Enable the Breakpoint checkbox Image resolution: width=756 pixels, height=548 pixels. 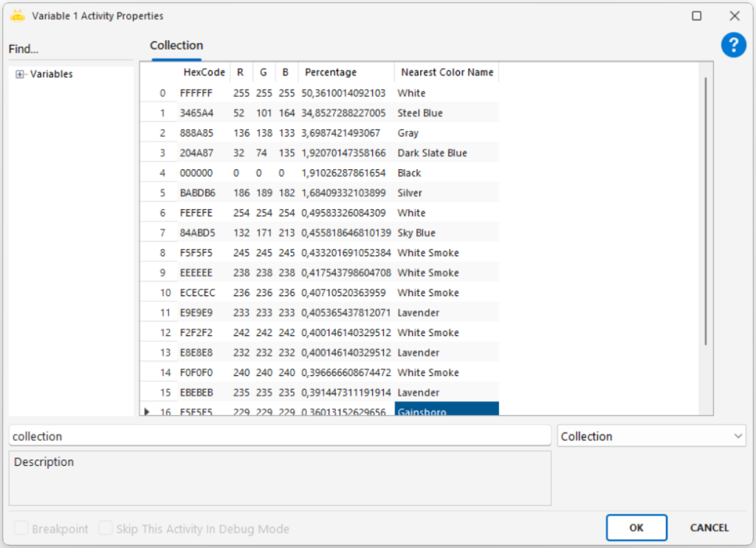click(x=22, y=529)
